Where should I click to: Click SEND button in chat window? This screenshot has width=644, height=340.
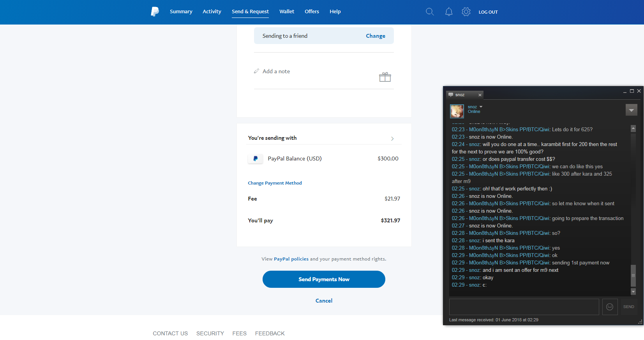click(628, 307)
